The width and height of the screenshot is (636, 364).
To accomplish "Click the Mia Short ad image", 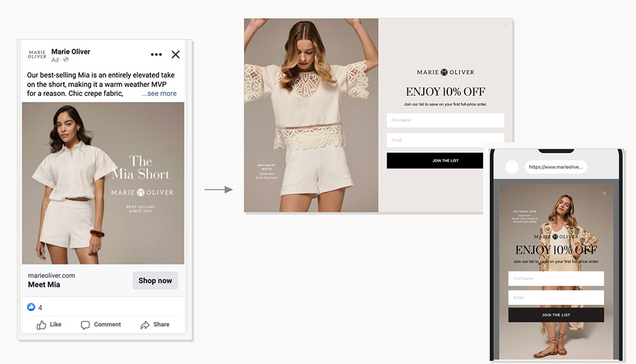I will [103, 183].
